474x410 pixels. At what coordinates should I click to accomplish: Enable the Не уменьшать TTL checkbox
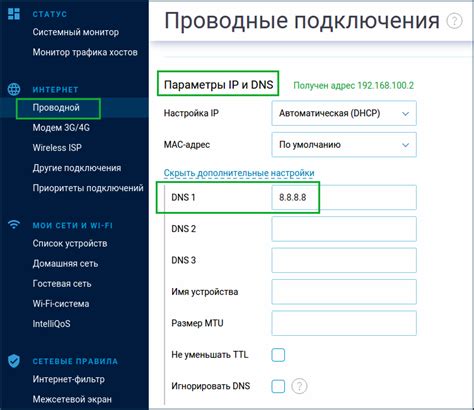278,355
